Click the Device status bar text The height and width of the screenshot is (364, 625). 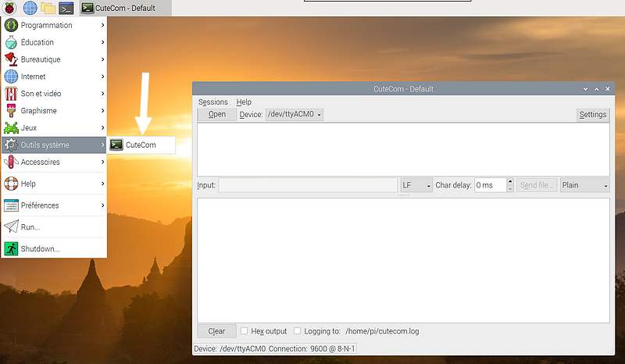pos(230,349)
